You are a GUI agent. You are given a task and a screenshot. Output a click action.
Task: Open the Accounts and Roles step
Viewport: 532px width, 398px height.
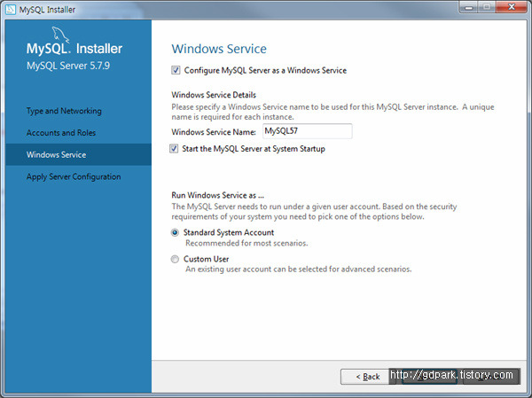61,133
